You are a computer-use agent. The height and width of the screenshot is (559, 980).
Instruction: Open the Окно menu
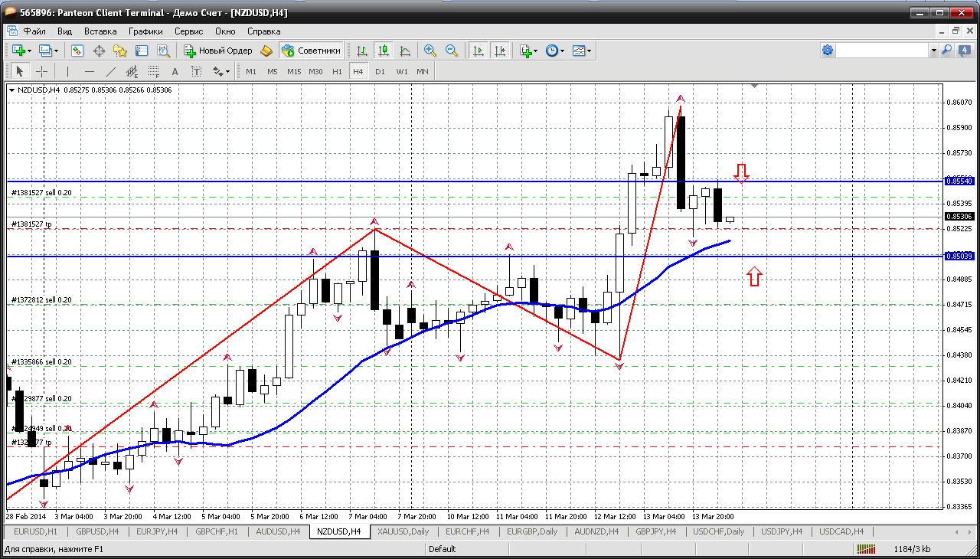(225, 31)
